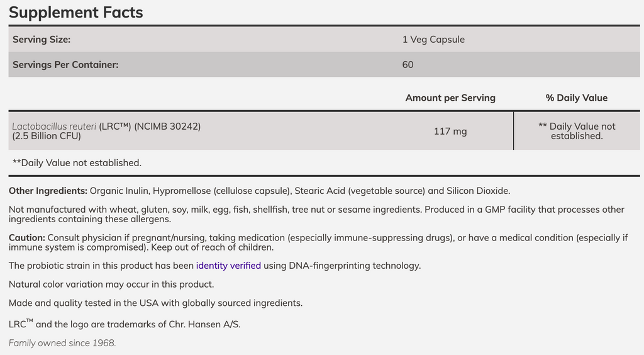Screen dimensions: 644x355
Task: Click the "117 mg" amount cell
Action: point(450,131)
